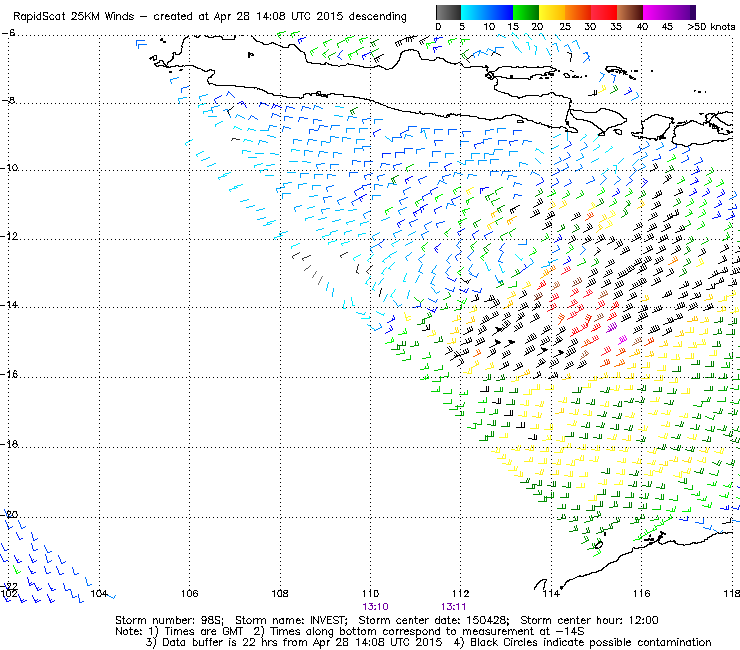Screen dimensions: 740x650
Task: Click the 'Storm center hour: 12:00' text
Action: 589,620
